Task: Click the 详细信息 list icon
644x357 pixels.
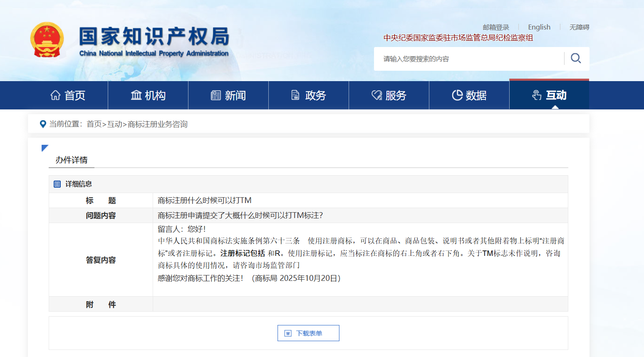Action: pos(57,184)
